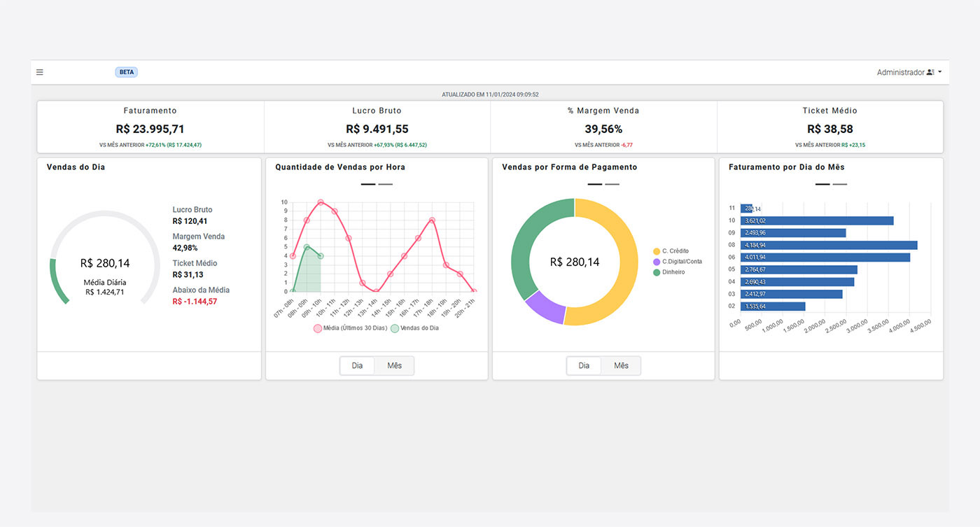
Task: Toggle Dinheiro legend entry
Action: click(669, 272)
